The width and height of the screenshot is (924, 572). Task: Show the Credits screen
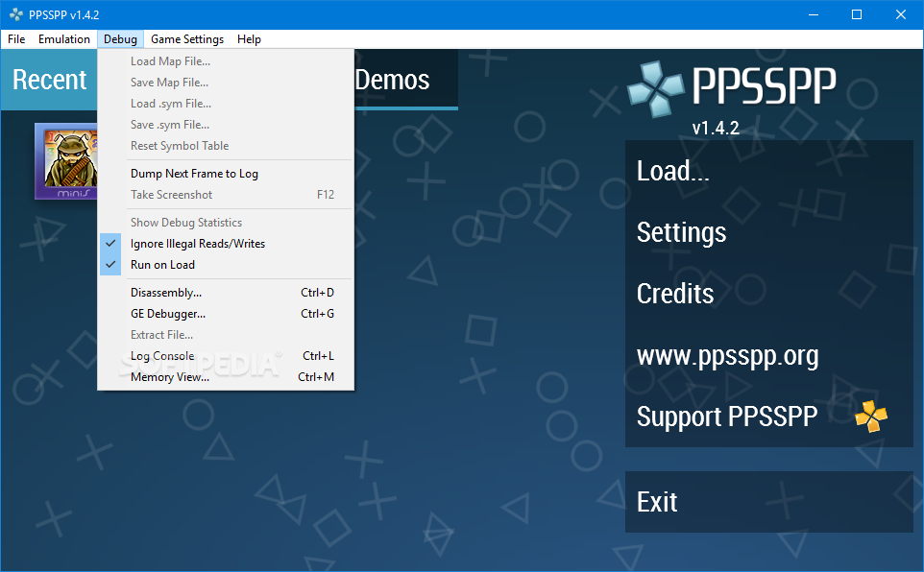tap(769, 294)
